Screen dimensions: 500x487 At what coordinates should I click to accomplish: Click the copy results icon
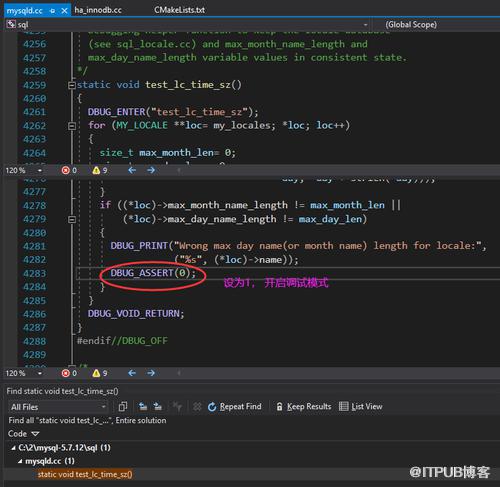[123, 407]
